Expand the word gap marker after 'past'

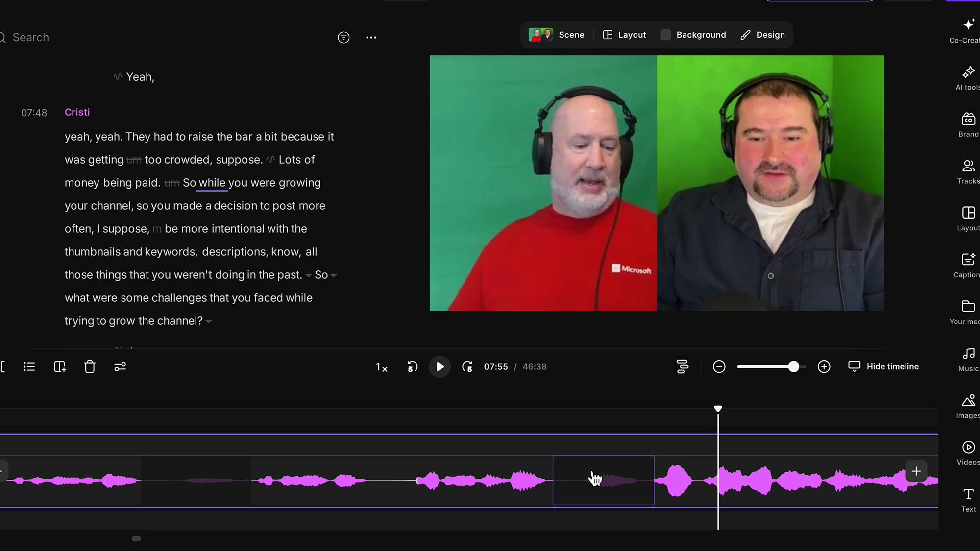(x=308, y=275)
